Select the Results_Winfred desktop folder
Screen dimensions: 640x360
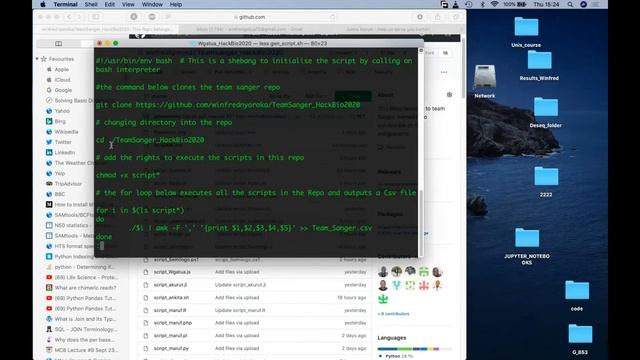point(539,65)
